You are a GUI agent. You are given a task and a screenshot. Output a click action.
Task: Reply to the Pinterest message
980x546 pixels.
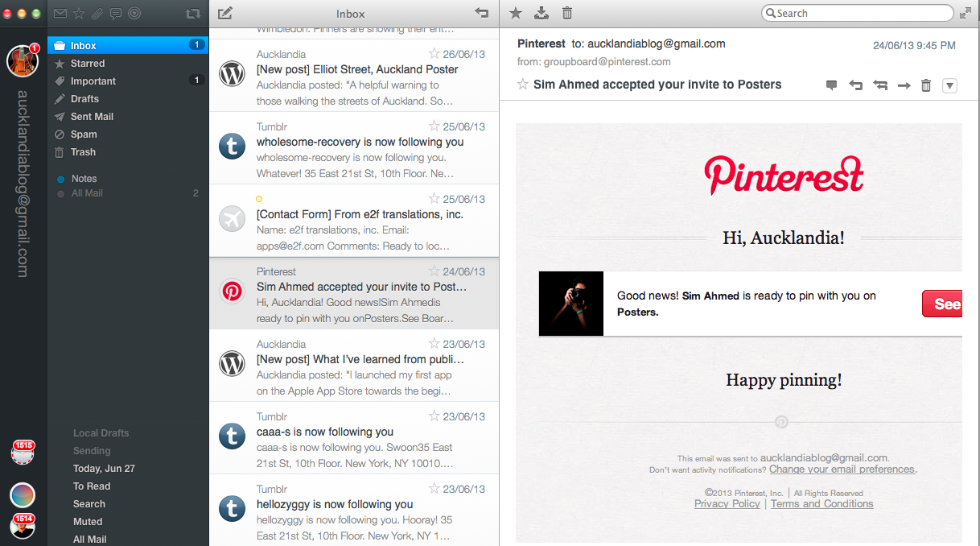coord(856,85)
